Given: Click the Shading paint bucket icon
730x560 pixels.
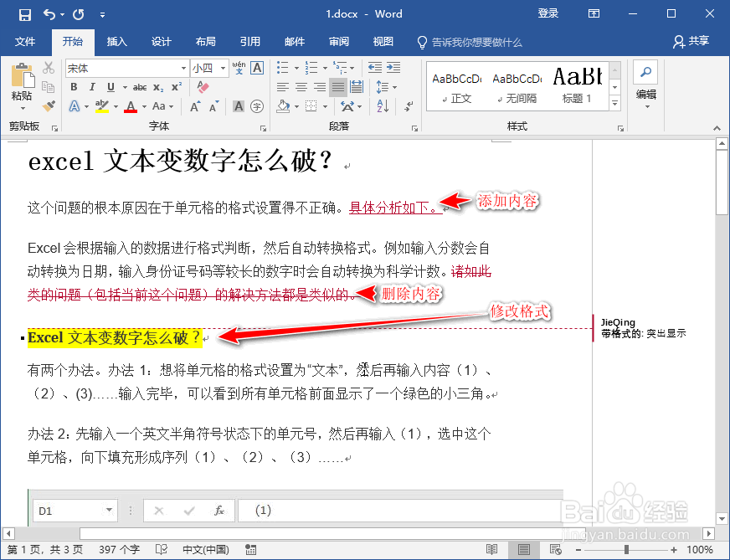Looking at the screenshot, I should coord(283,106).
